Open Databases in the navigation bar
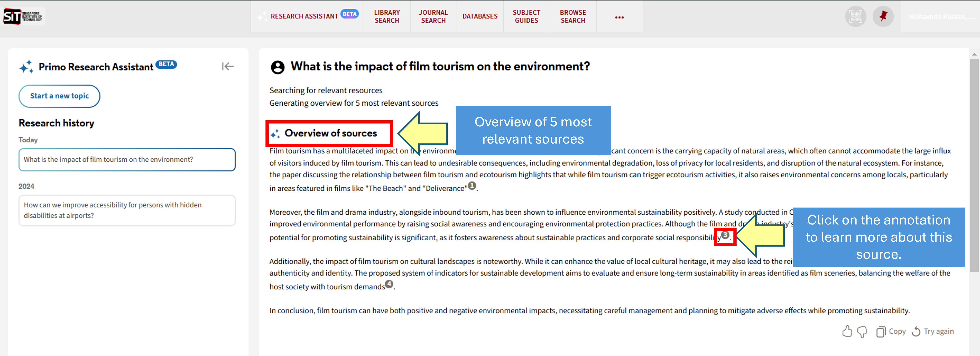 (x=480, y=16)
